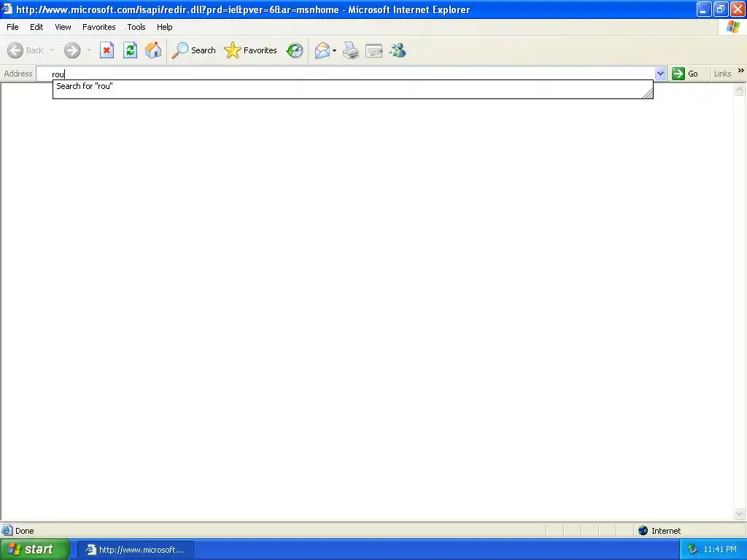Open the Tools menu
The width and height of the screenshot is (747, 560).
[x=136, y=27]
